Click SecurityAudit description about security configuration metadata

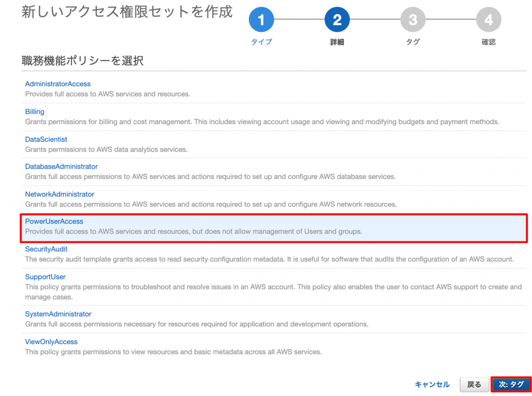click(x=270, y=260)
